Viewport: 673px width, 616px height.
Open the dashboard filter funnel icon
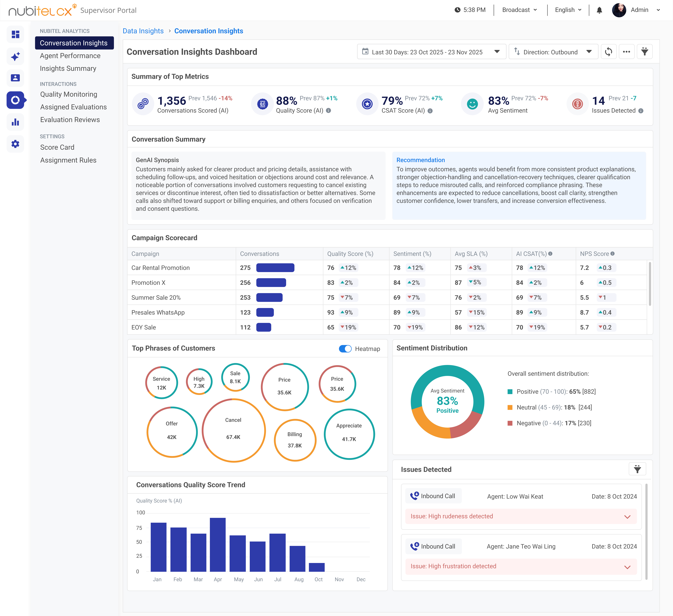click(x=645, y=52)
